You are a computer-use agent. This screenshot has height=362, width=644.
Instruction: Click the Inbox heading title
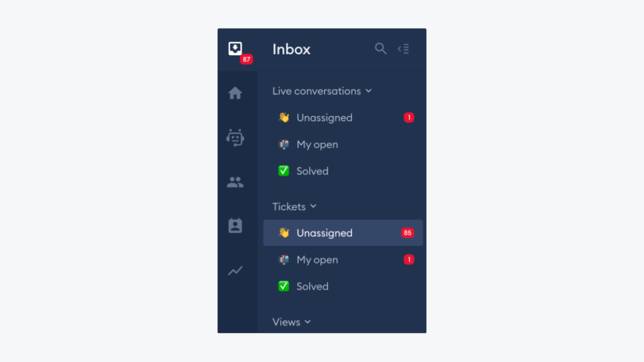pyautogui.click(x=291, y=49)
